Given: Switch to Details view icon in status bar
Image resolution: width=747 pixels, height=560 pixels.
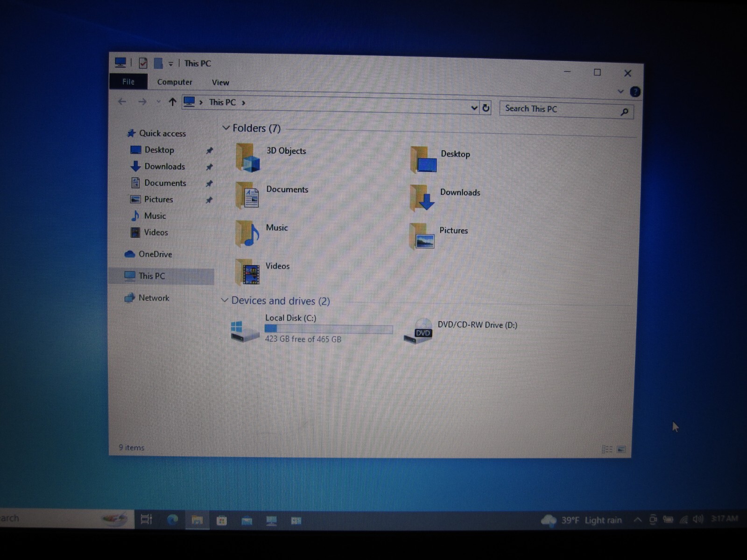Looking at the screenshot, I should point(607,449).
